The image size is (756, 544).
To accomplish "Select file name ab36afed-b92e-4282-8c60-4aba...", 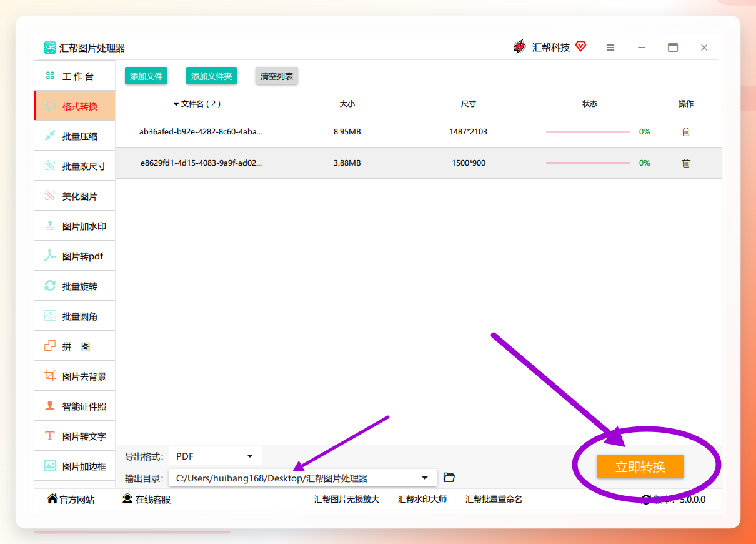I will click(x=201, y=132).
